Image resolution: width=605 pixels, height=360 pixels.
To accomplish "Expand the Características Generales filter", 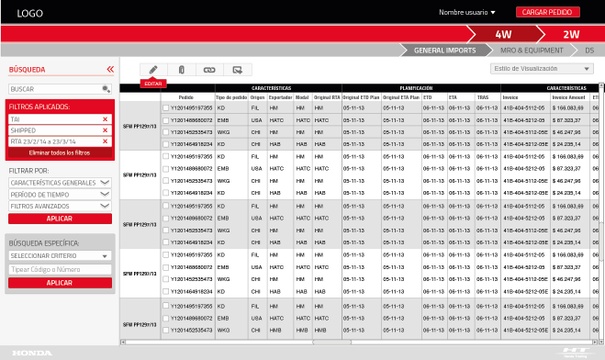I will pyautogui.click(x=60, y=183).
